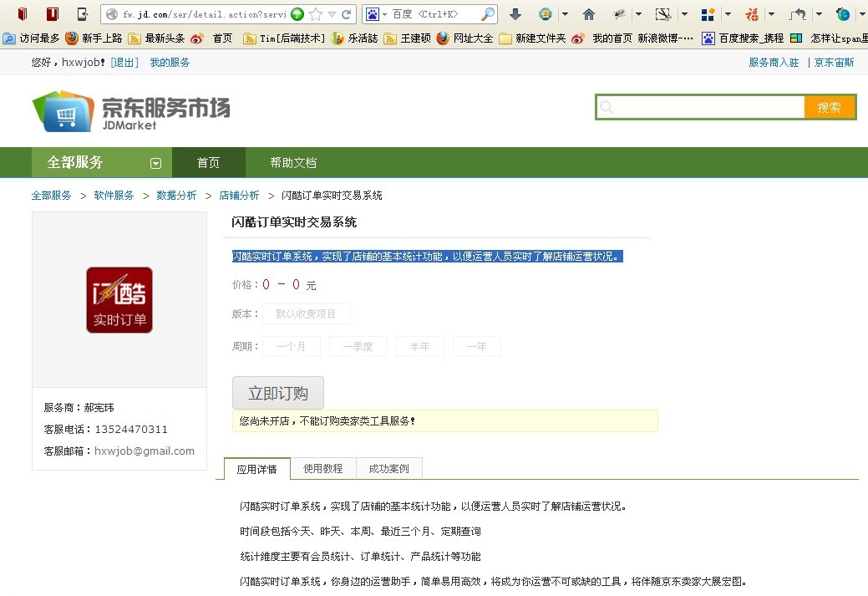The image size is (868, 596).
Task: Open 我的服务 link in top bar
Action: (170, 62)
